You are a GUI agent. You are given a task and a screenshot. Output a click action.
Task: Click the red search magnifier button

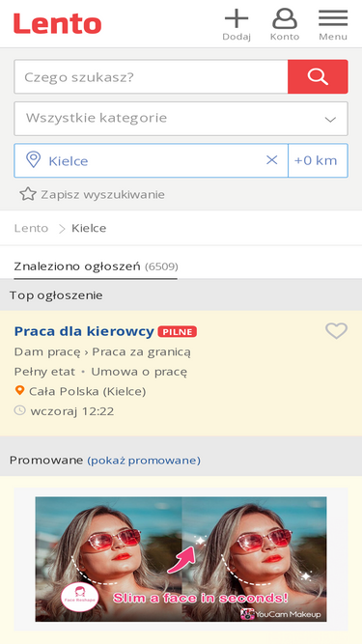[x=318, y=77]
